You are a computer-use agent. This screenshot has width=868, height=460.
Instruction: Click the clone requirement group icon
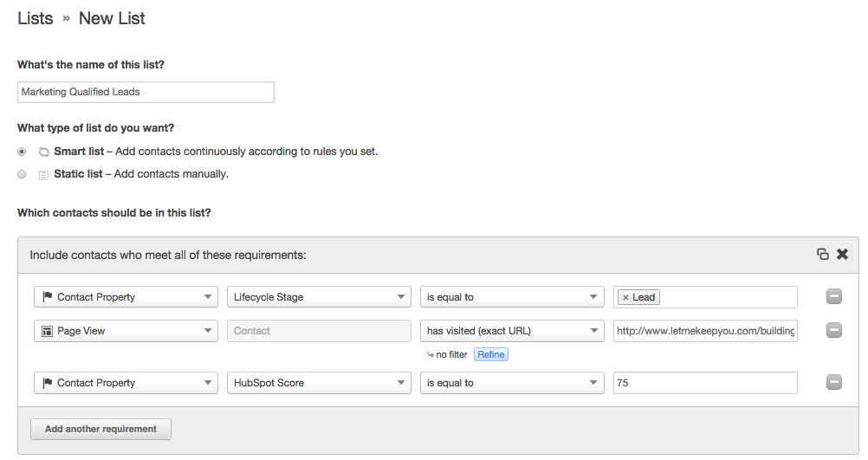tap(822, 254)
